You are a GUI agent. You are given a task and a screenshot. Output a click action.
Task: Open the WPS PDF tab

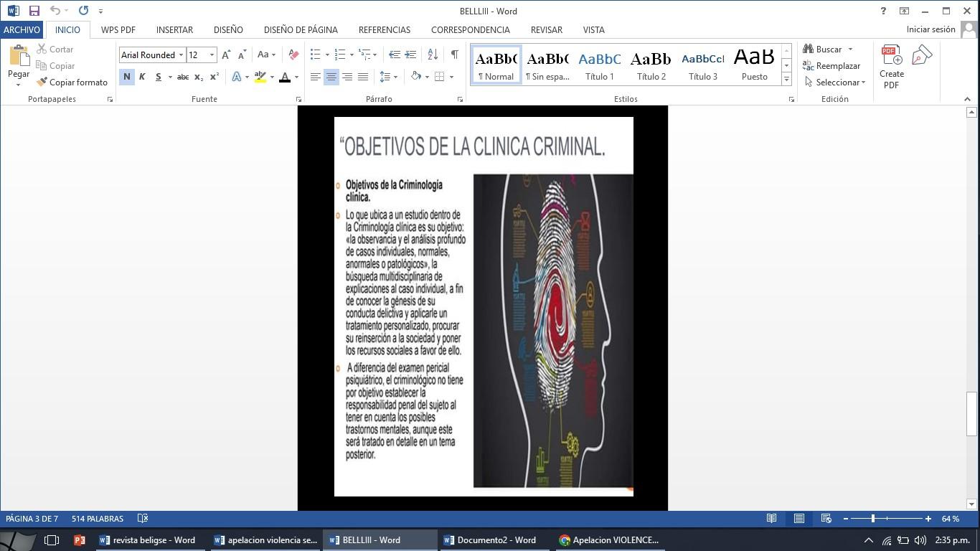(x=118, y=29)
